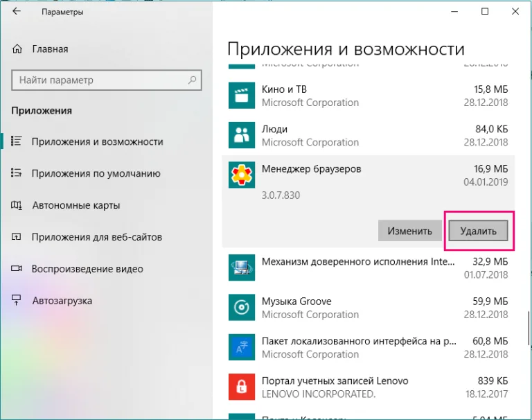Click the Люди app icon
532x420 pixels.
[x=242, y=135]
